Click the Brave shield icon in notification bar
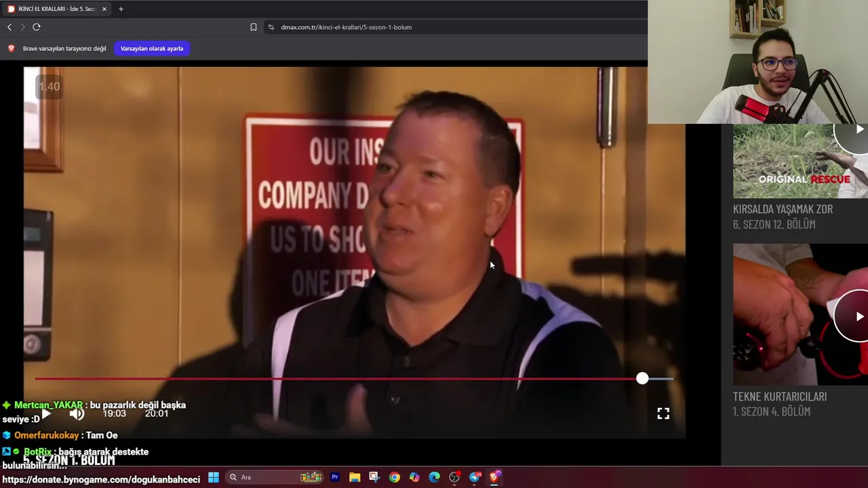This screenshot has height=488, width=868. (12, 49)
